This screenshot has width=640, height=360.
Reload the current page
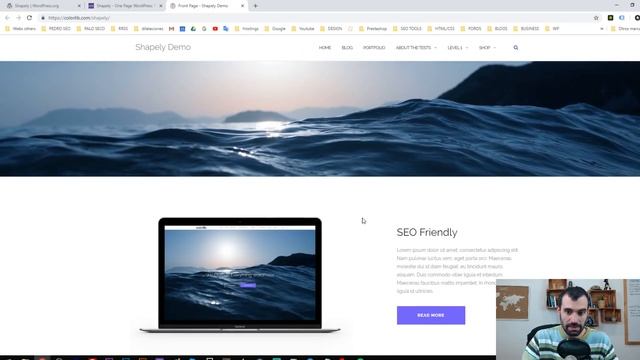pyautogui.click(x=29, y=18)
